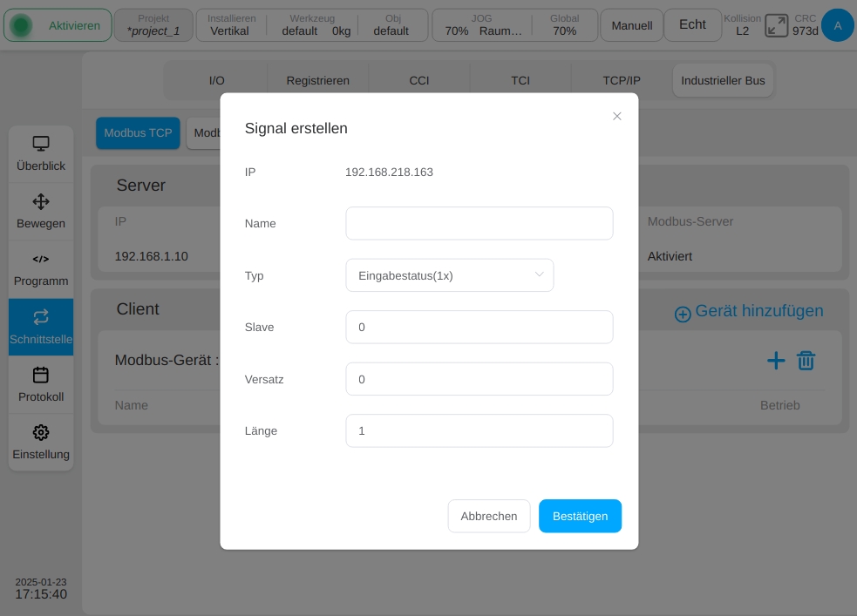
Task: Click the Echt mode button
Action: 692,25
